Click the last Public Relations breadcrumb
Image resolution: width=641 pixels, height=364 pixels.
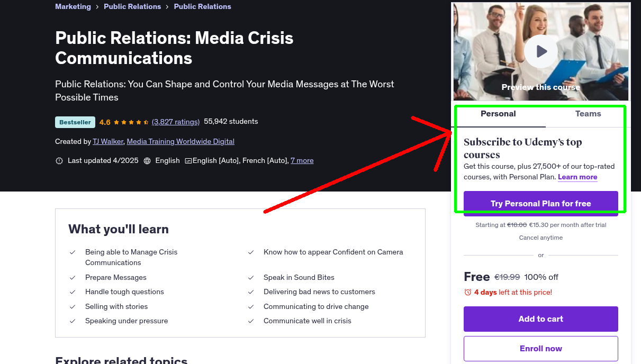tap(202, 7)
